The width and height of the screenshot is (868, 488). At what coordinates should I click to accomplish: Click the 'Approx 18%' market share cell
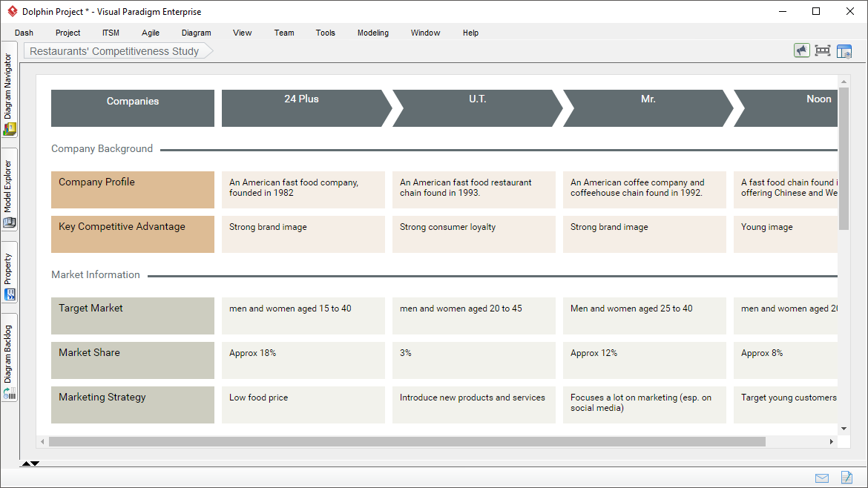click(303, 360)
